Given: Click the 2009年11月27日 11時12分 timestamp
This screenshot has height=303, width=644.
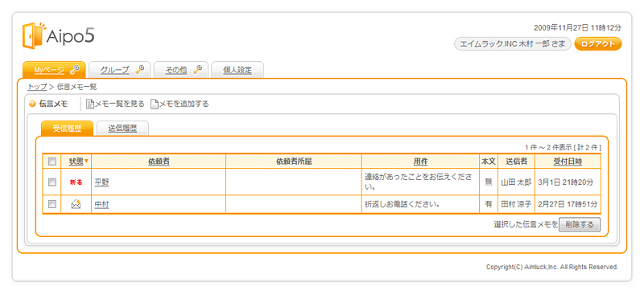Looking at the screenshot, I should pos(577,28).
